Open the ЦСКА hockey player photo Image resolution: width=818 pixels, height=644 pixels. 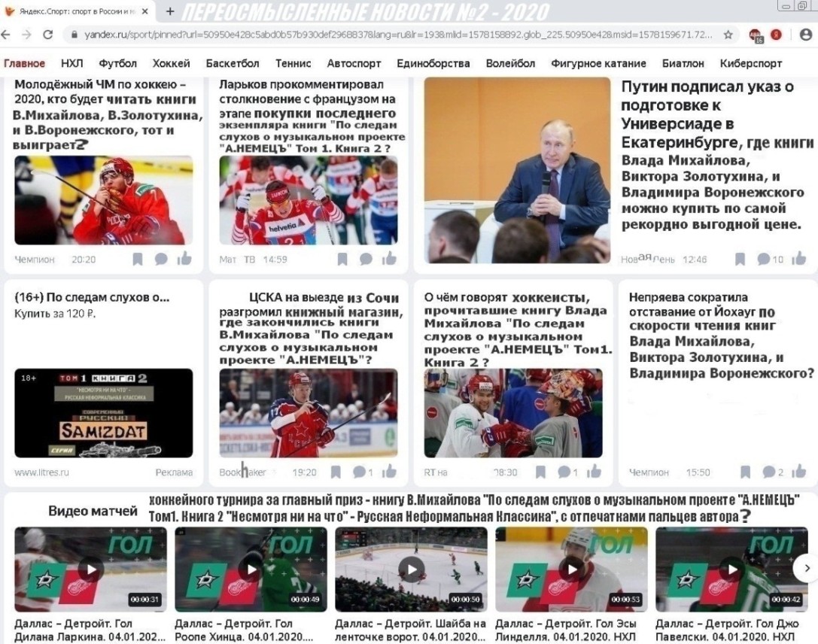309,413
